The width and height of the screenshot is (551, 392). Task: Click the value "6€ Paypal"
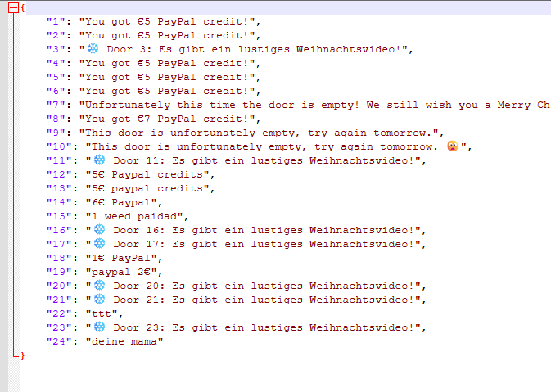tap(121, 203)
